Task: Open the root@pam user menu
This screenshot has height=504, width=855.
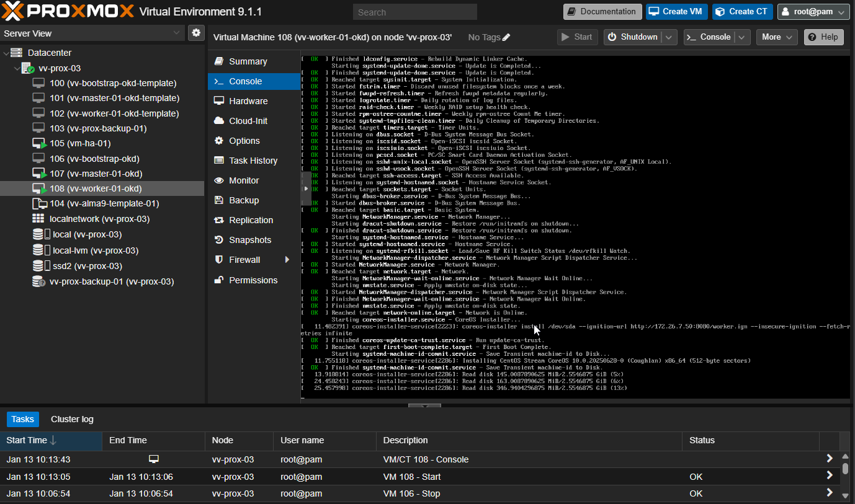Action: [x=813, y=12]
